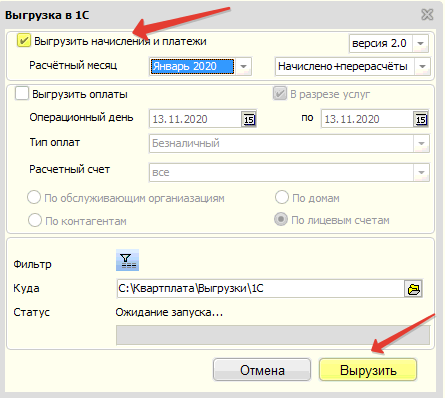Open the версия 2.0 dropdown
Image resolution: width=445 pixels, height=398 pixels.
tap(420, 43)
